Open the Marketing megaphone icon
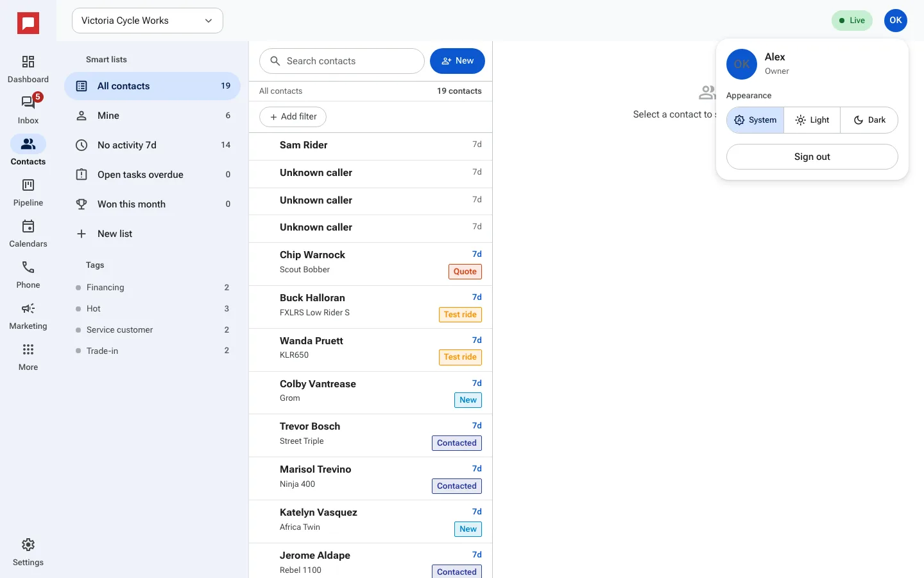This screenshot has width=924, height=578. click(x=28, y=308)
